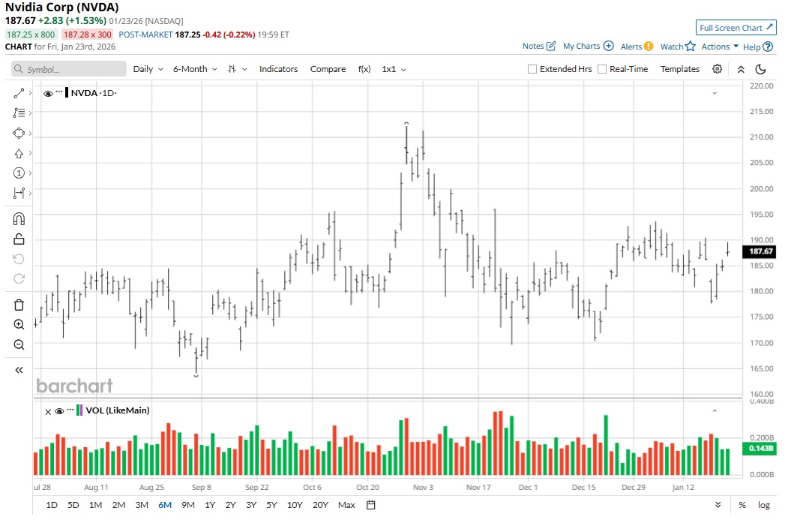Select the 5Y time range
Image resolution: width=812 pixels, height=520 pixels.
(x=271, y=505)
